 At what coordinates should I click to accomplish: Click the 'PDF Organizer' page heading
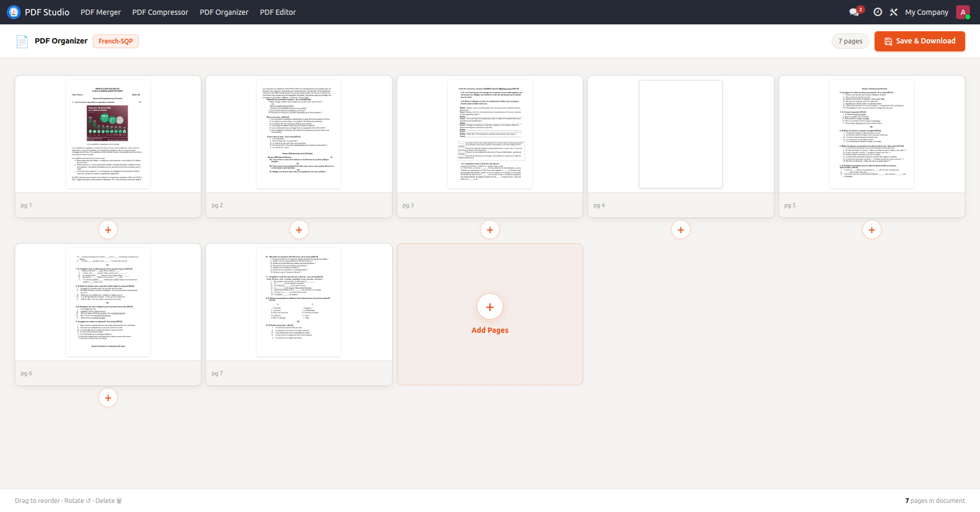tap(61, 41)
